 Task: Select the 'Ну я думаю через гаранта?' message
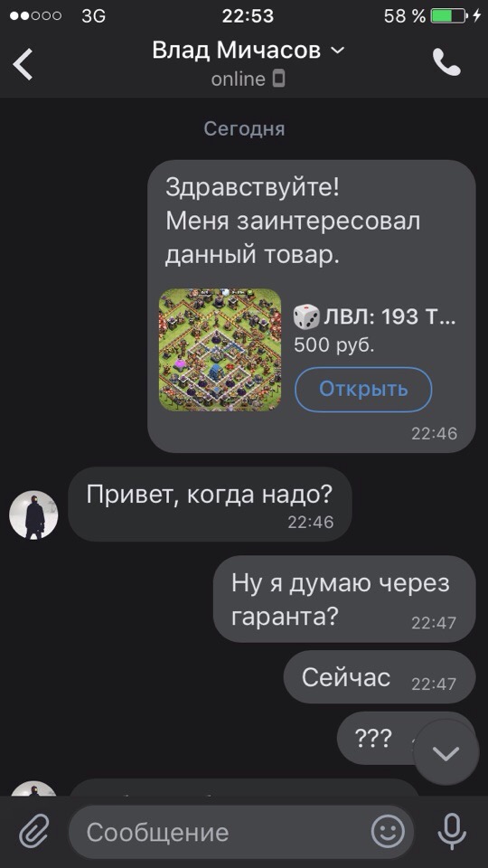[x=344, y=599]
